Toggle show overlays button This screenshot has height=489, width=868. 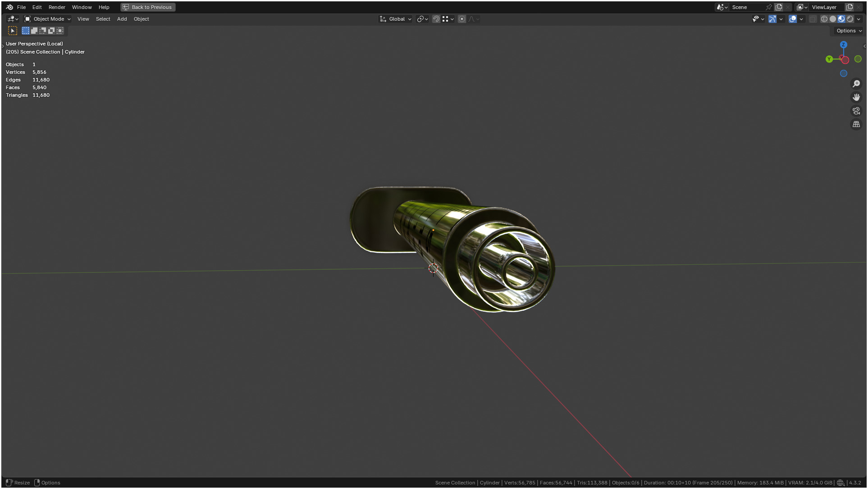[x=793, y=19]
